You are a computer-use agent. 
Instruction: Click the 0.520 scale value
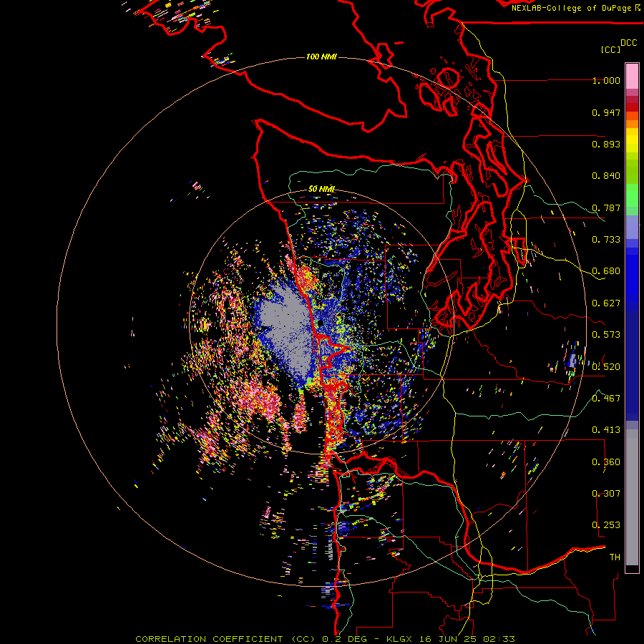606,366
